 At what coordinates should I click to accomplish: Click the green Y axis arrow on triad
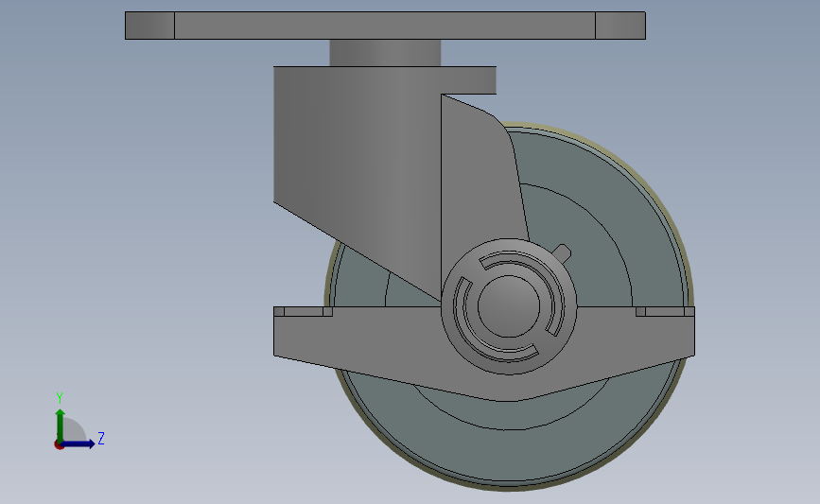pyautogui.click(x=61, y=425)
